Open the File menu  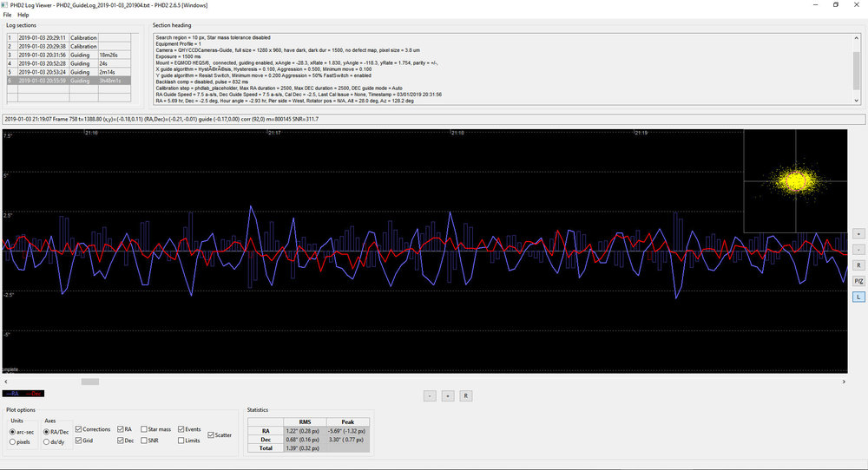[x=7, y=15]
